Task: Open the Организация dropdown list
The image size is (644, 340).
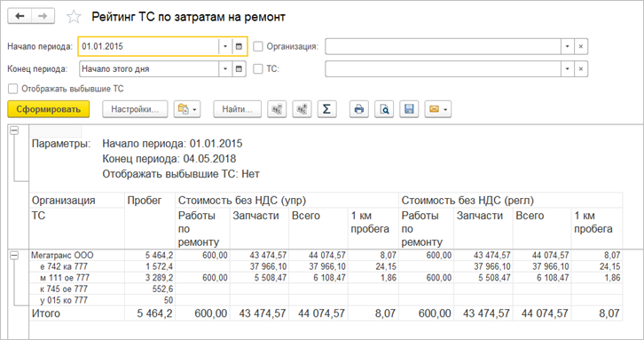Action: coord(567,46)
